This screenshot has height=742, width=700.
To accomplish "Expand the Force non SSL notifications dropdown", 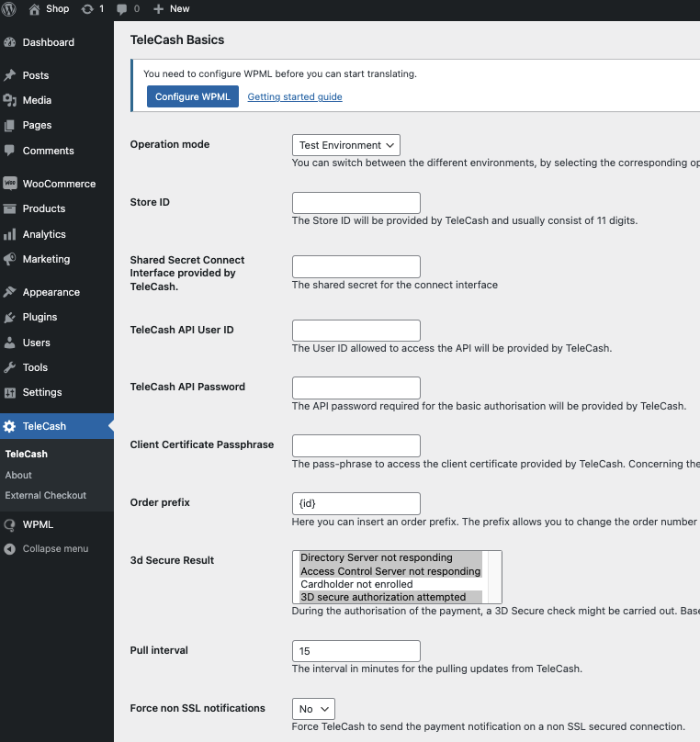I will tap(313, 709).
